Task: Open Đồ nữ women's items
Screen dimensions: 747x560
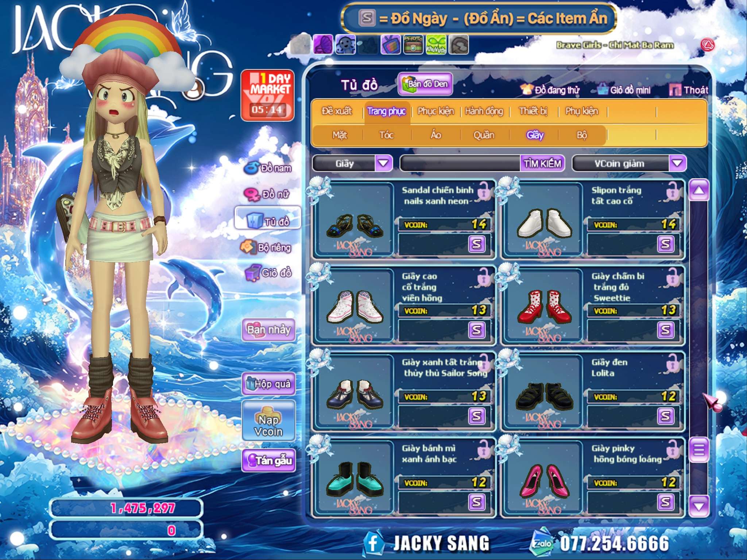Action: [x=267, y=194]
